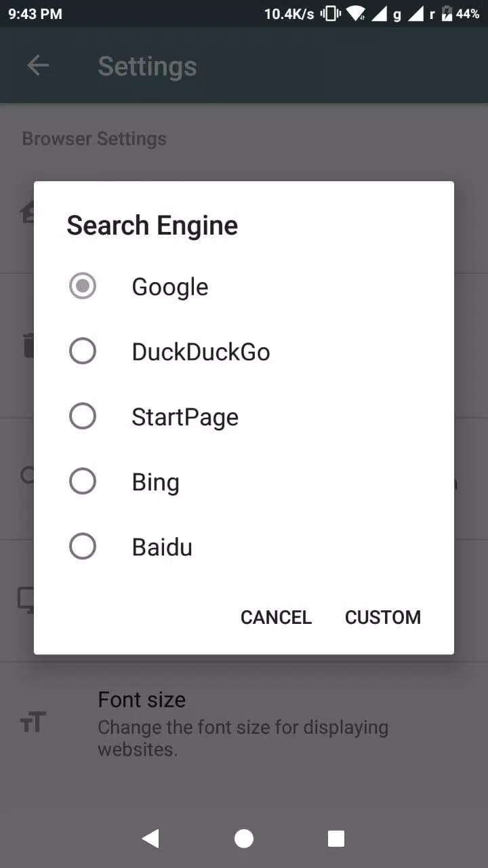This screenshot has width=488, height=868.
Task: Tap the battery icon in status bar
Action: point(447,14)
